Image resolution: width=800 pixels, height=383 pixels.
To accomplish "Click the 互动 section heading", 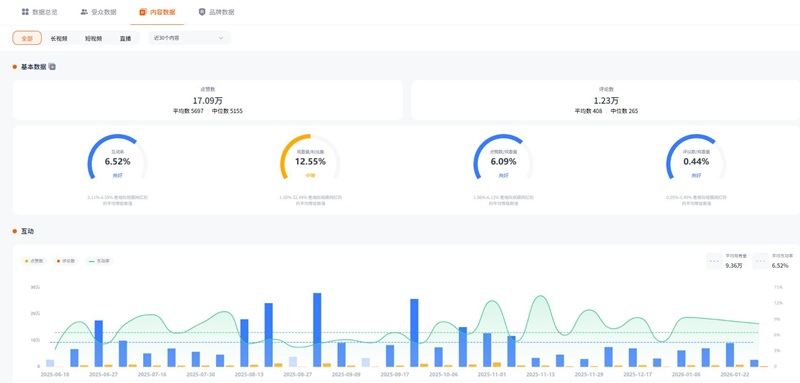I will click(27, 232).
